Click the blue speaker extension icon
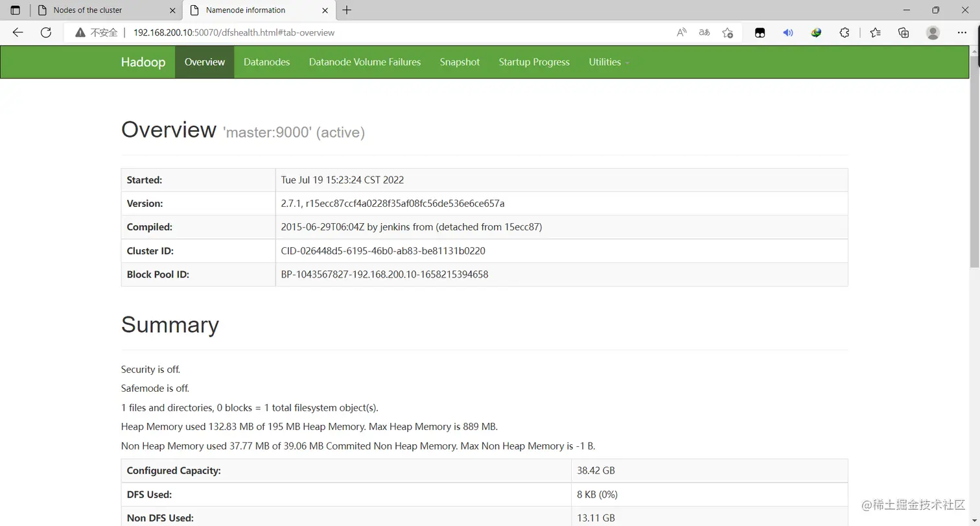Screen dimensions: 980x526 pos(788,32)
